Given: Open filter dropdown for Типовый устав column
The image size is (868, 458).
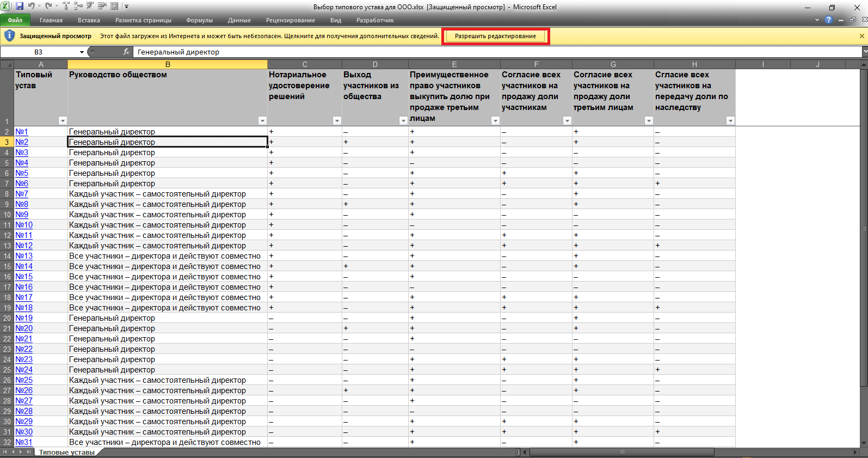Looking at the screenshot, I should coord(63,121).
